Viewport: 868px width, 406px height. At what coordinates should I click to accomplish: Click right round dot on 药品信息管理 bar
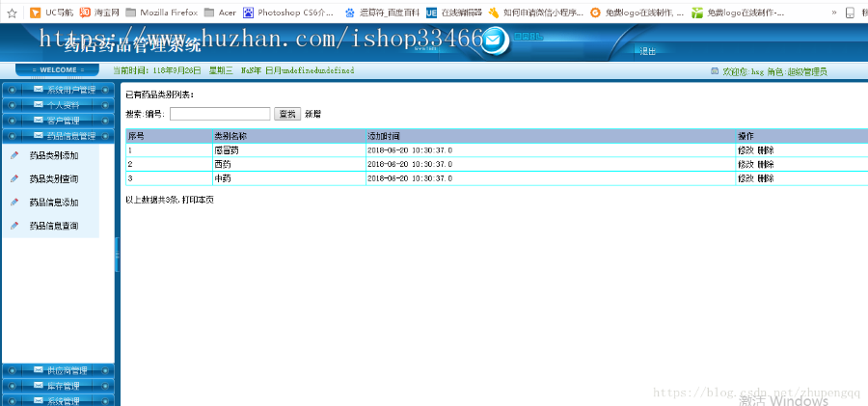tap(104, 136)
